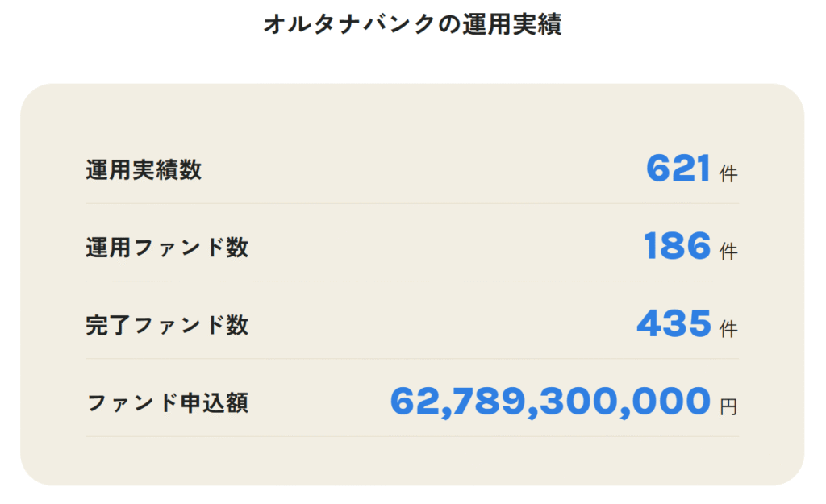
Task: Click the 62,789,300,000 amount
Action: 550,402
